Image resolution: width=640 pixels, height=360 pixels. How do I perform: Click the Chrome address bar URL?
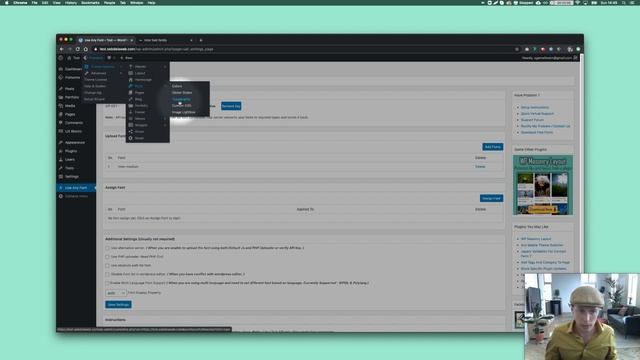(156, 49)
